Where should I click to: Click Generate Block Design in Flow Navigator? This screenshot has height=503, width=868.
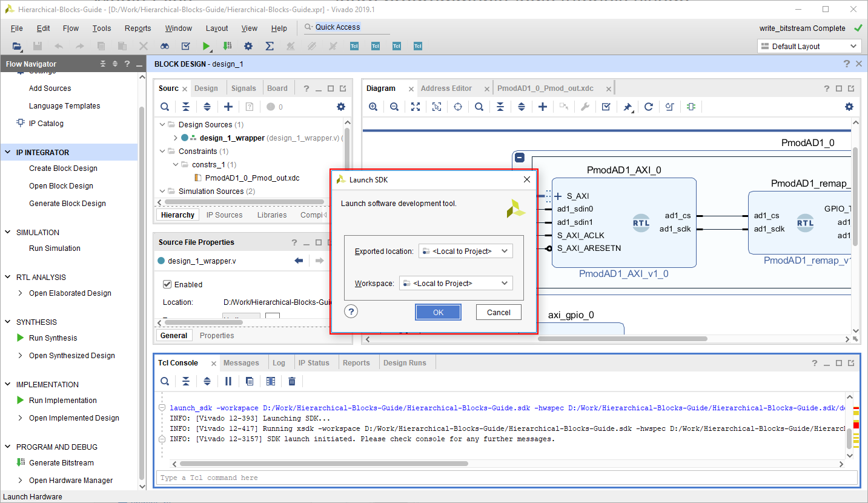point(67,204)
